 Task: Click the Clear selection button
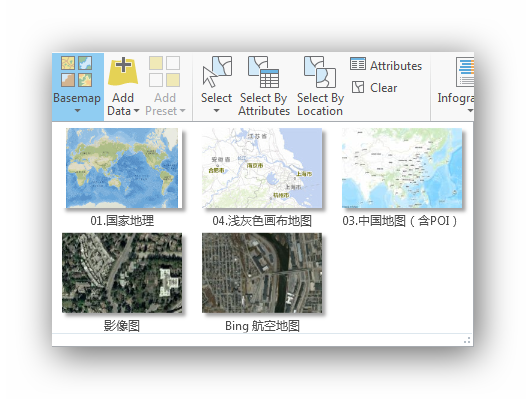(x=374, y=88)
